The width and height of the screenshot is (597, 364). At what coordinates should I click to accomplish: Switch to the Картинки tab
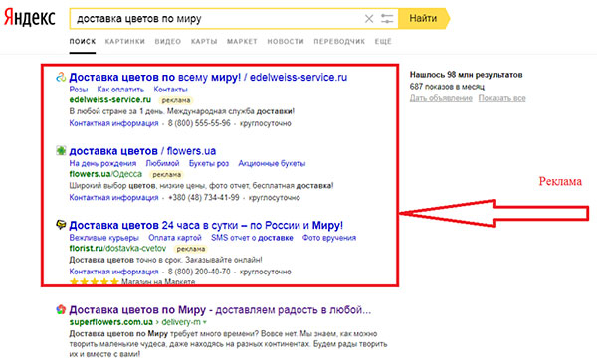click(125, 41)
